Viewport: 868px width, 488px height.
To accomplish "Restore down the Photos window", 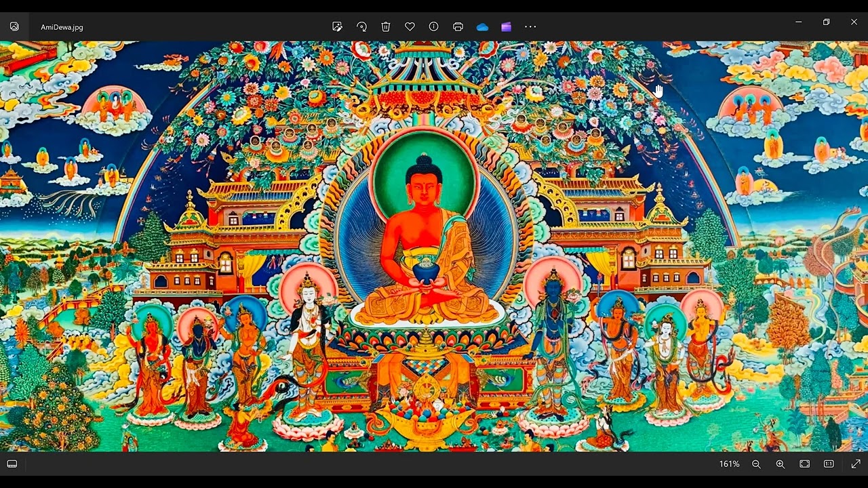I will point(826,22).
